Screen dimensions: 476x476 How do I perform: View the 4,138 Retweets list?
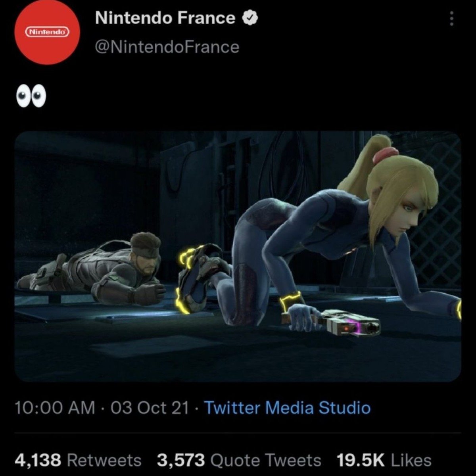pos(78,460)
